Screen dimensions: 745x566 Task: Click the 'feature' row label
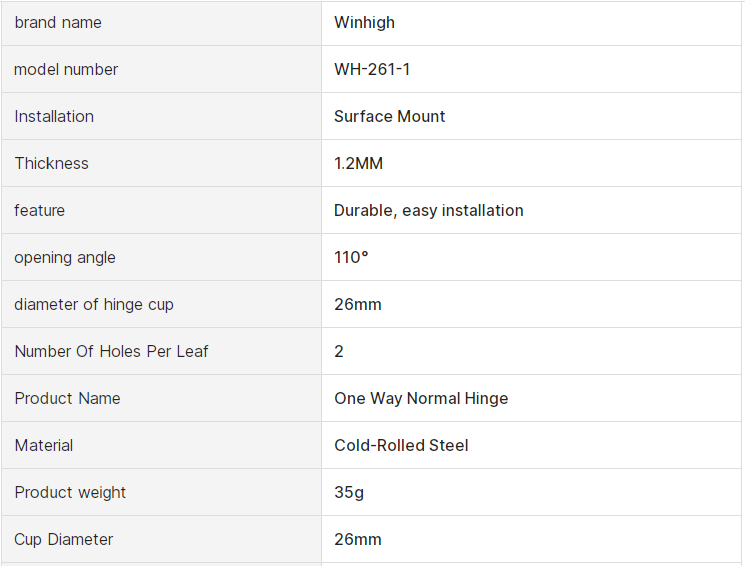[x=40, y=210]
